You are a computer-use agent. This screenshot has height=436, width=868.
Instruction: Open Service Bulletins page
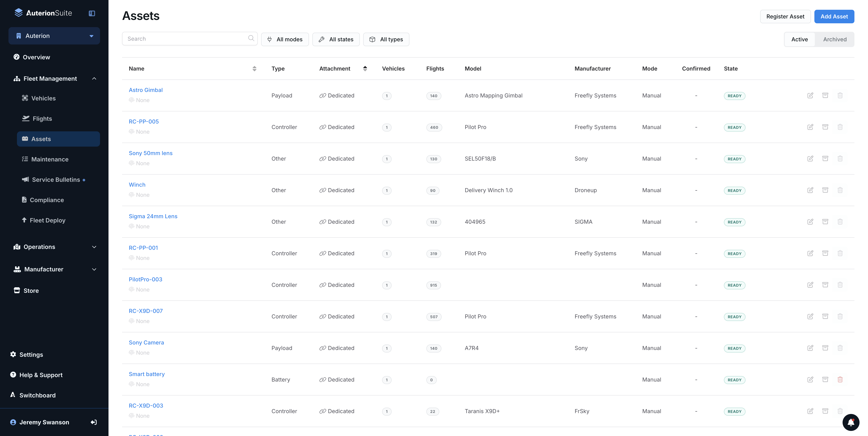pyautogui.click(x=56, y=180)
